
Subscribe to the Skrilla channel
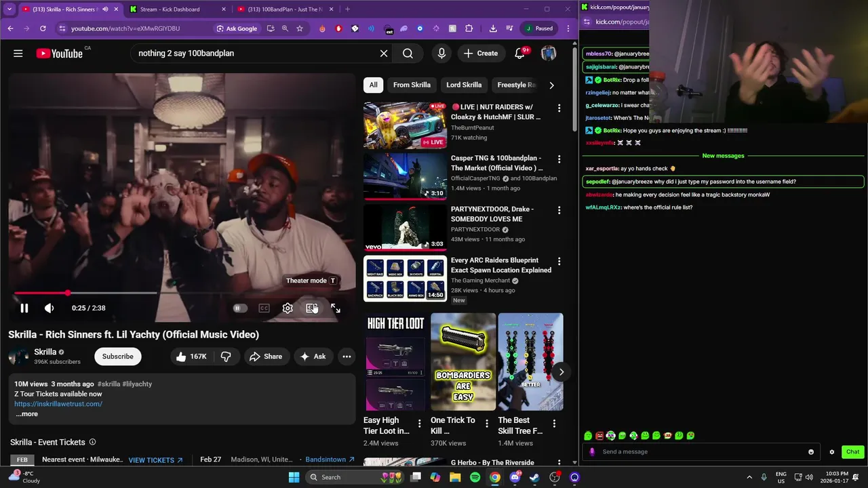[118, 357]
